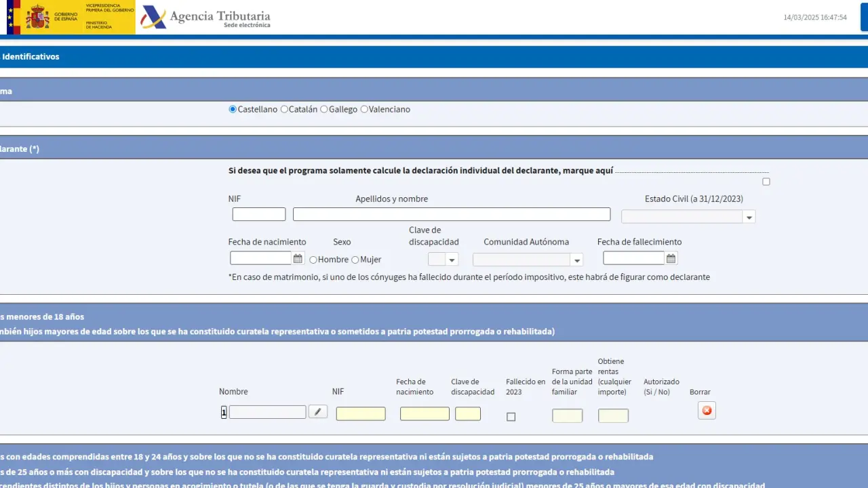The width and height of the screenshot is (868, 488).
Task: Click the Gobierno de España emblem
Action: point(37,17)
